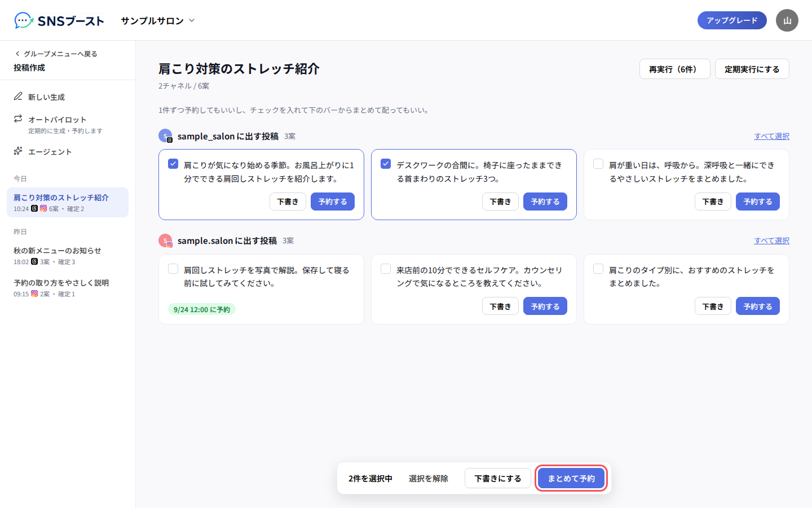Open the サンプルサロン workspace dropdown

(158, 20)
